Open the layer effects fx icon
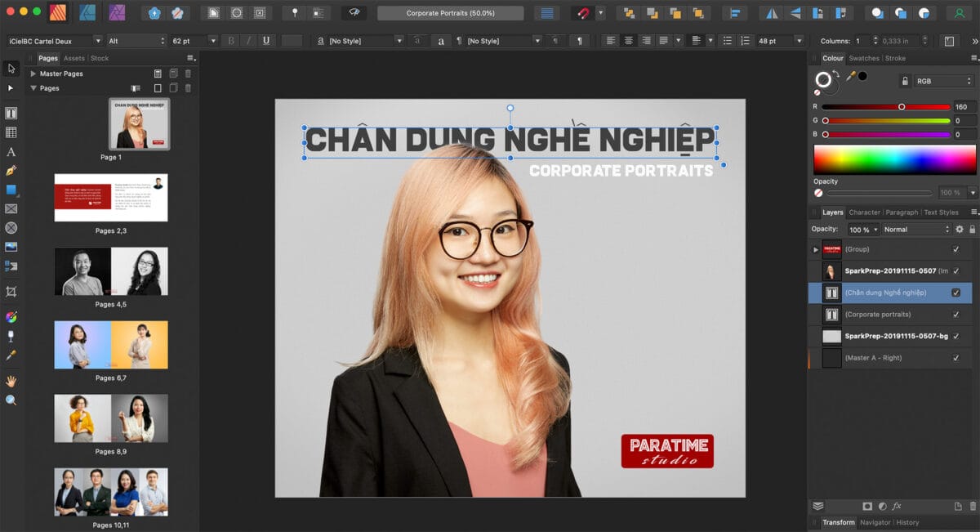This screenshot has width=980, height=532. tap(896, 507)
